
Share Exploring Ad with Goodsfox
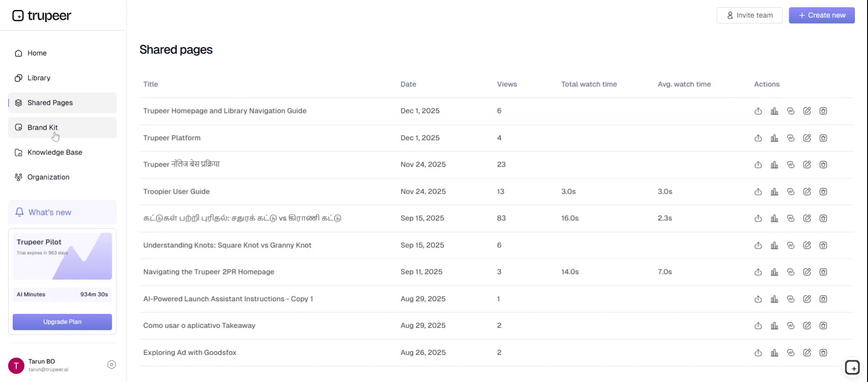(x=758, y=353)
